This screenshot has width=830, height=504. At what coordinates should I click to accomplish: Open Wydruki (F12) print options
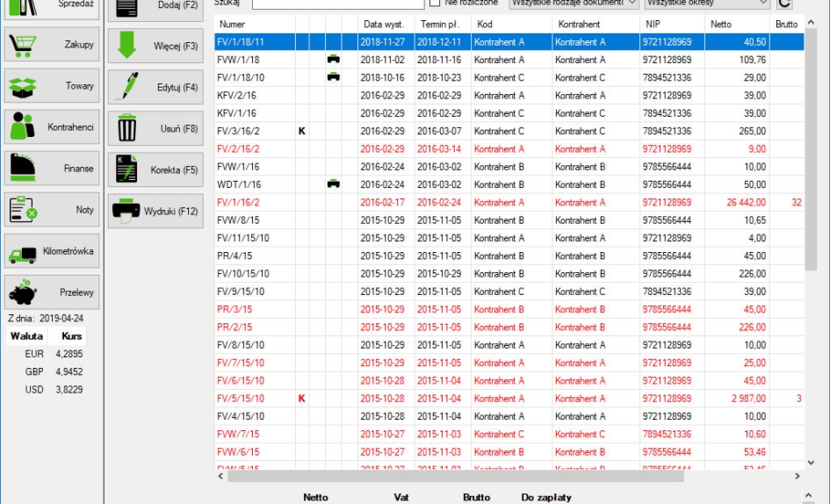(155, 212)
